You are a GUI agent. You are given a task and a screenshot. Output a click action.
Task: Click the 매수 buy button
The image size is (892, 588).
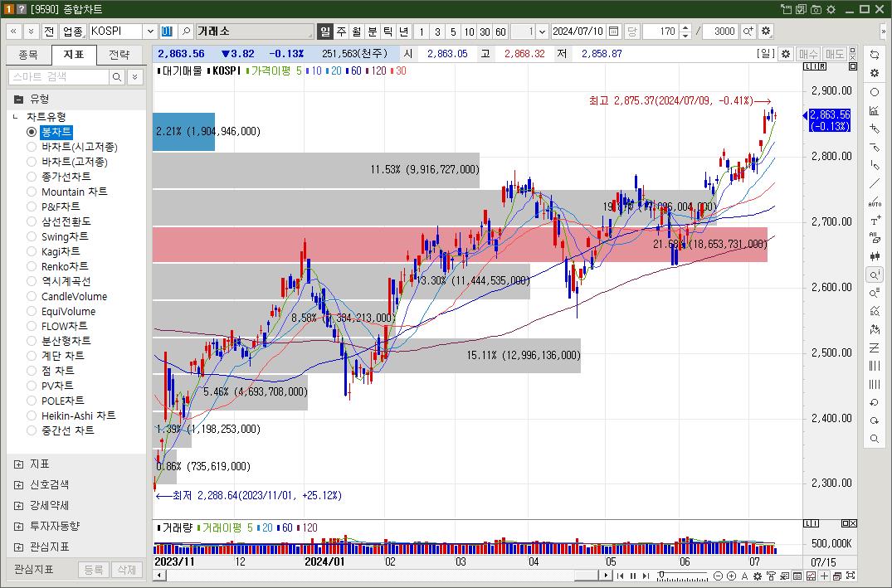[x=808, y=54]
